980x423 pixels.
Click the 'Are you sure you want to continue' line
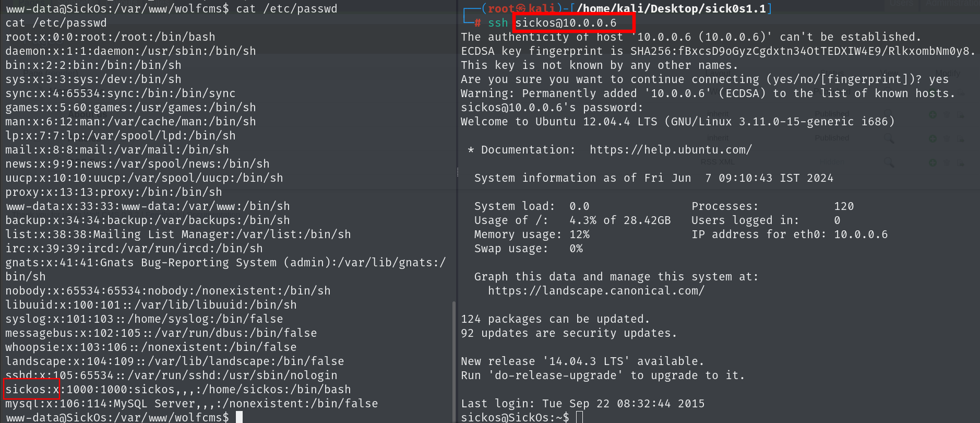pyautogui.click(x=704, y=79)
